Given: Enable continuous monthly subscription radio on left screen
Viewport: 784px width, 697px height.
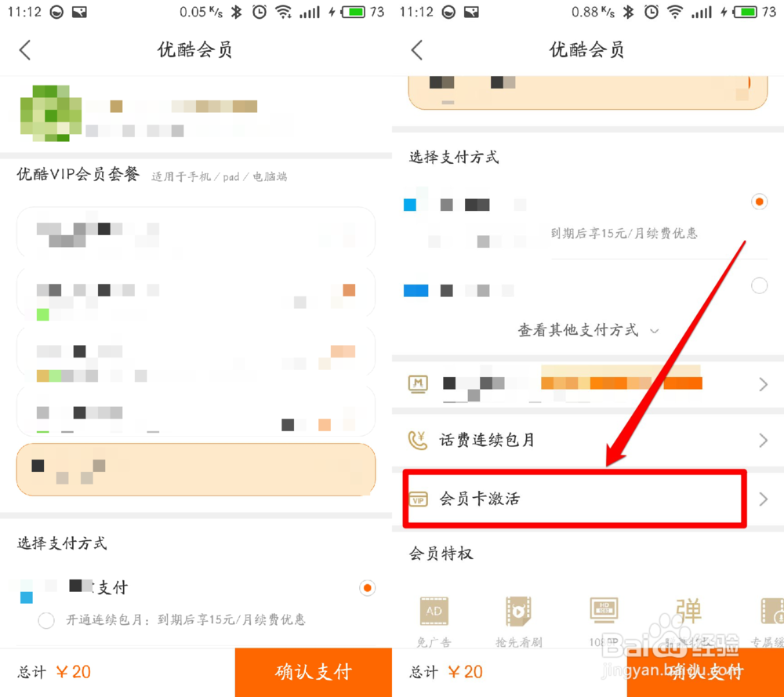Looking at the screenshot, I should tap(46, 620).
